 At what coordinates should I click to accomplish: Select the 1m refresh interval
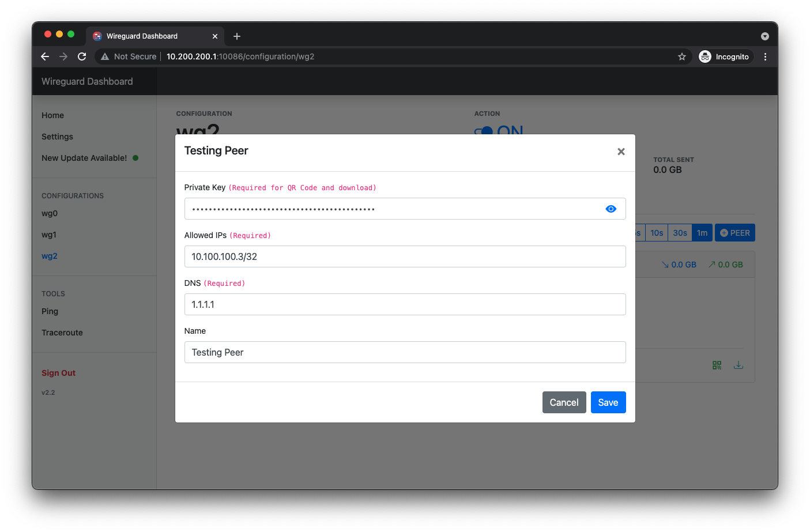point(702,233)
